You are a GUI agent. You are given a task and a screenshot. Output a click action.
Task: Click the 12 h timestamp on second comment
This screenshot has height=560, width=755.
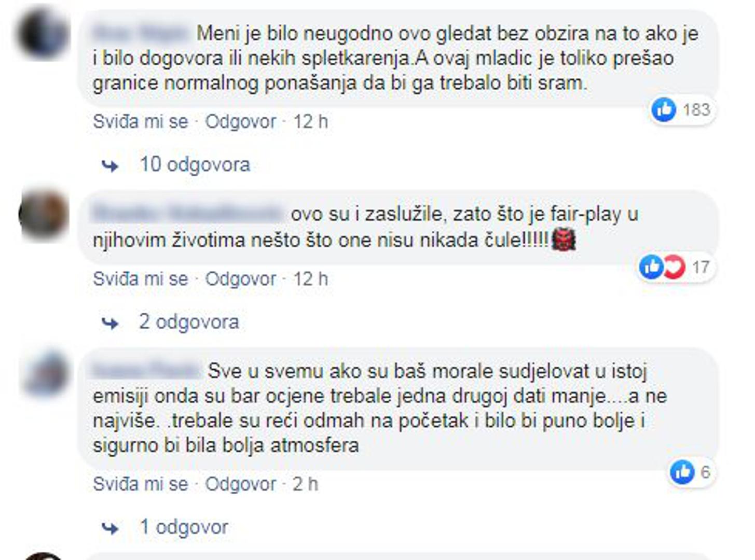(x=310, y=279)
